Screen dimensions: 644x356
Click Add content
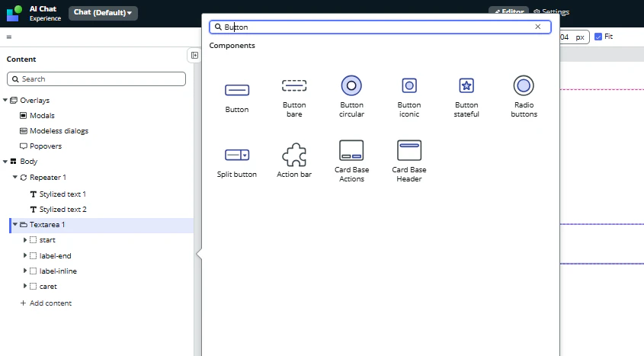click(46, 303)
